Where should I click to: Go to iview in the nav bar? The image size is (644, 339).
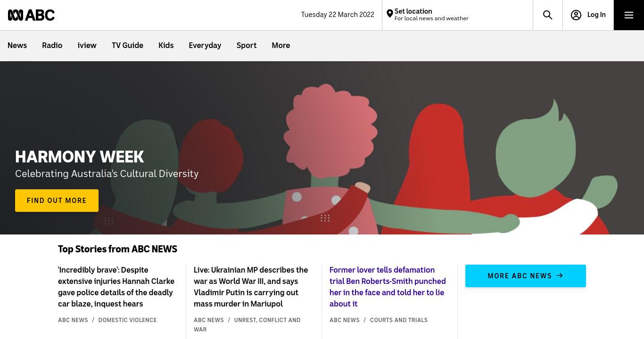click(x=87, y=46)
